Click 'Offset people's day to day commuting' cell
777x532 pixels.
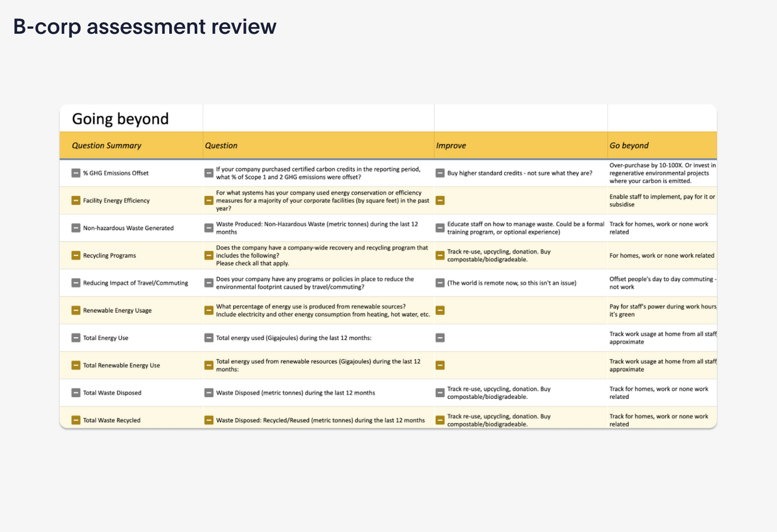click(x=663, y=283)
